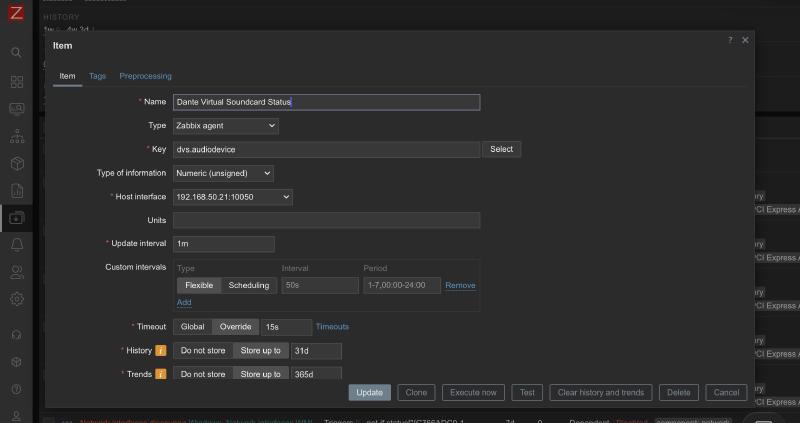
Task: Click into the Name input field
Action: 327,102
